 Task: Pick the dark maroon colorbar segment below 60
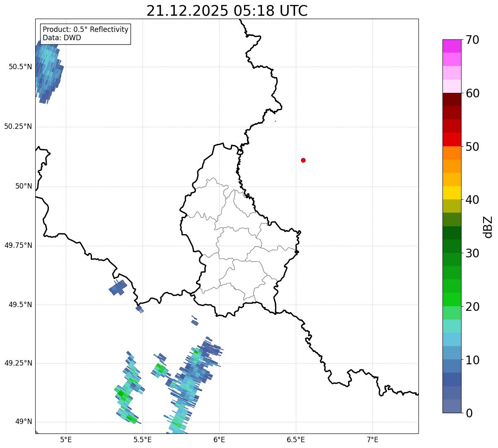452,99
